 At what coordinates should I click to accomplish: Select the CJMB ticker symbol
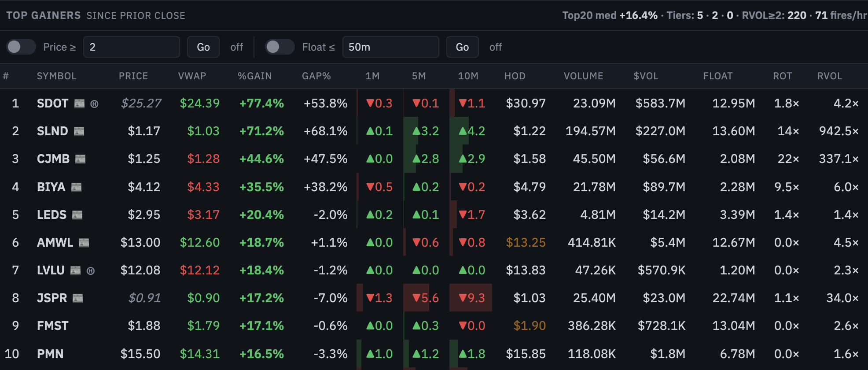click(x=53, y=159)
